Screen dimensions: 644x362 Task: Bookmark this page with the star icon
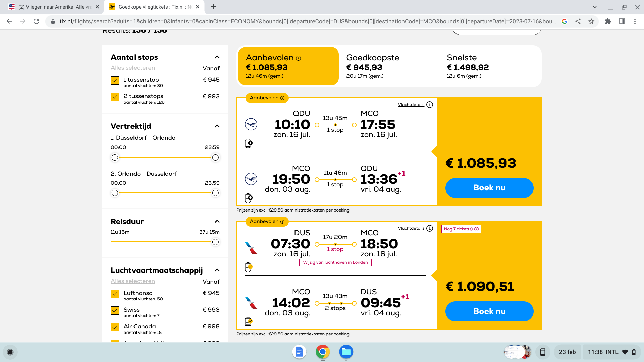click(591, 21)
